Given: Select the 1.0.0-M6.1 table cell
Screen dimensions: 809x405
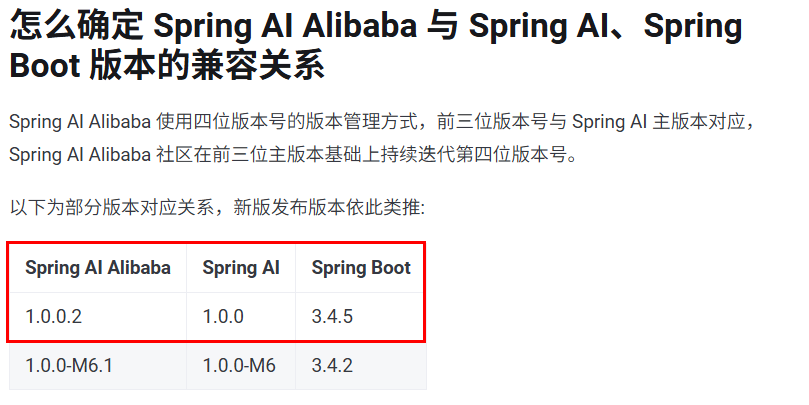Looking at the screenshot, I should [x=68, y=365].
